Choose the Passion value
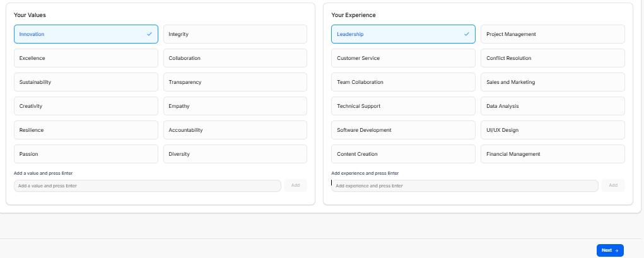Screen dimensions: 644x258 coord(86,154)
